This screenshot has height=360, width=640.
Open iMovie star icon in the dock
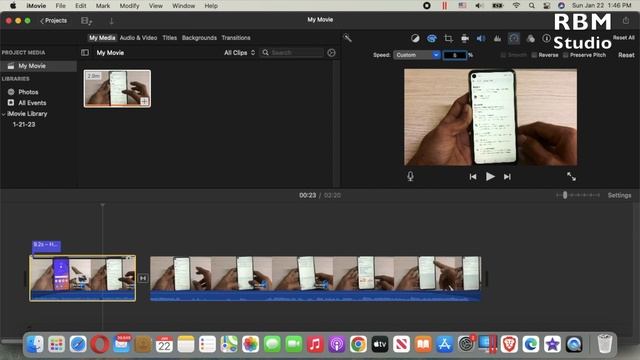tap(552, 344)
